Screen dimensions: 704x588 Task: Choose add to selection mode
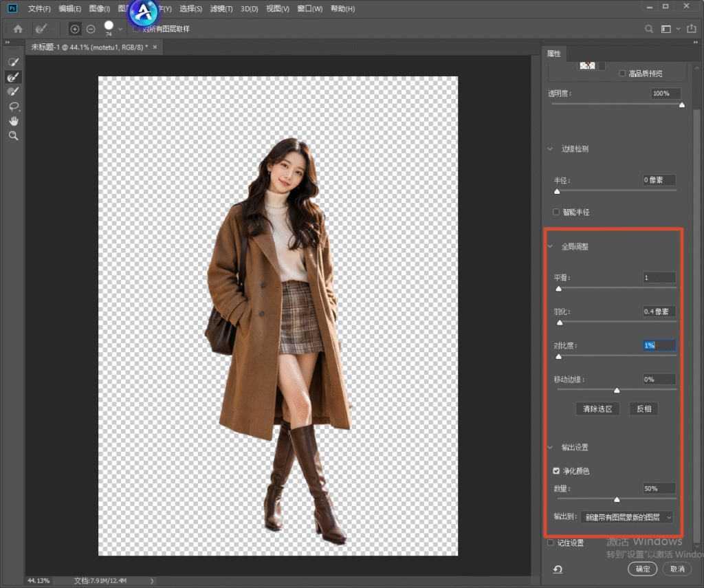(x=74, y=29)
